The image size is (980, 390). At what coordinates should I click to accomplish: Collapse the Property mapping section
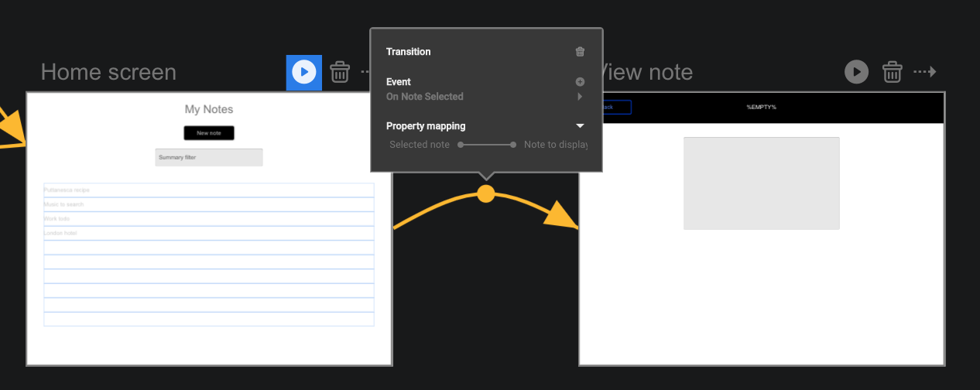tap(580, 126)
